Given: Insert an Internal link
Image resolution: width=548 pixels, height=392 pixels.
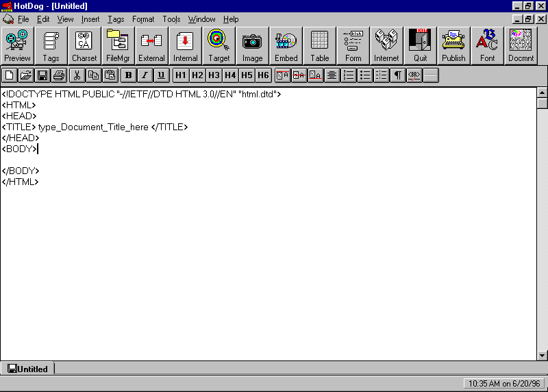Looking at the screenshot, I should point(185,46).
